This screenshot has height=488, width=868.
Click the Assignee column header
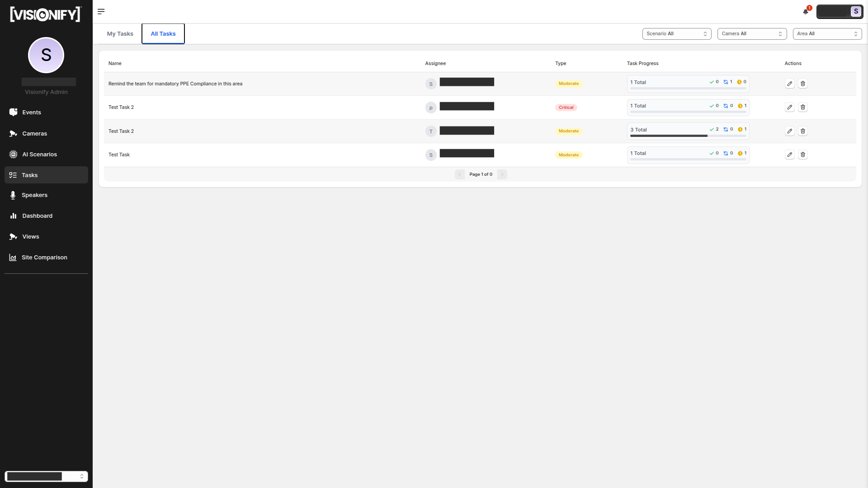point(435,63)
